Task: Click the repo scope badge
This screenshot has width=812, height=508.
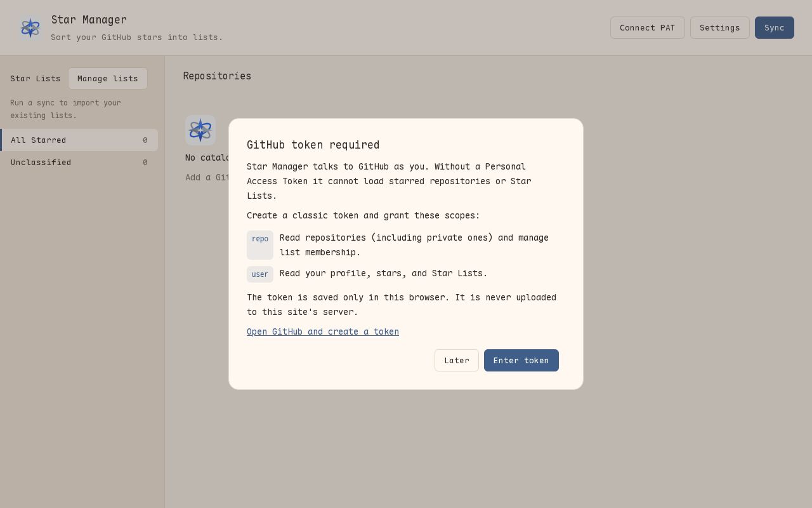Action: coord(260,245)
